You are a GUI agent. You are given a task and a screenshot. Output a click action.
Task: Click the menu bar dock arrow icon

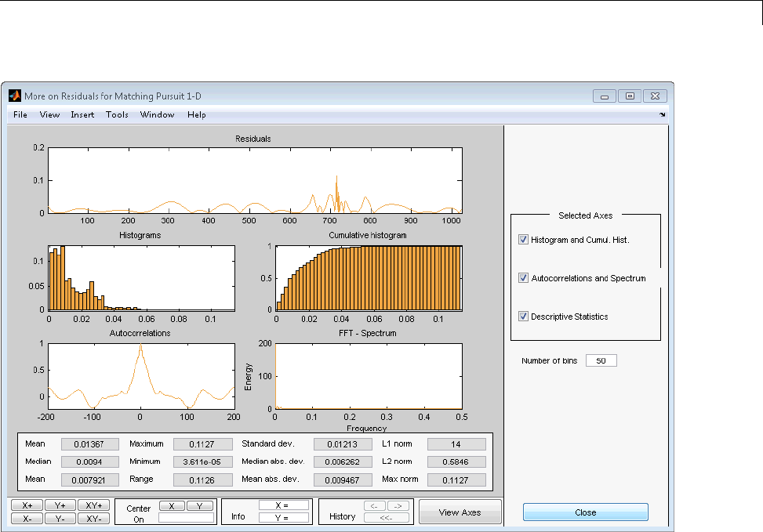coord(663,115)
